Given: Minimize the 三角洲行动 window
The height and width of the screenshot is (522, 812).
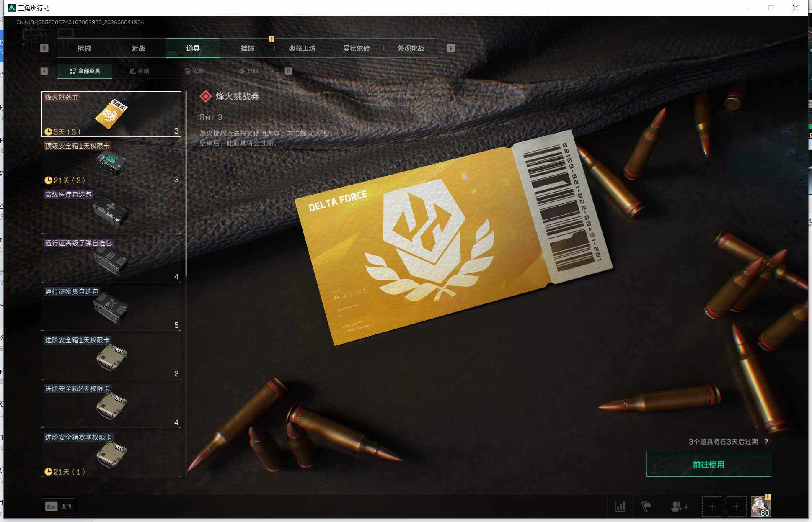Looking at the screenshot, I should click(747, 8).
